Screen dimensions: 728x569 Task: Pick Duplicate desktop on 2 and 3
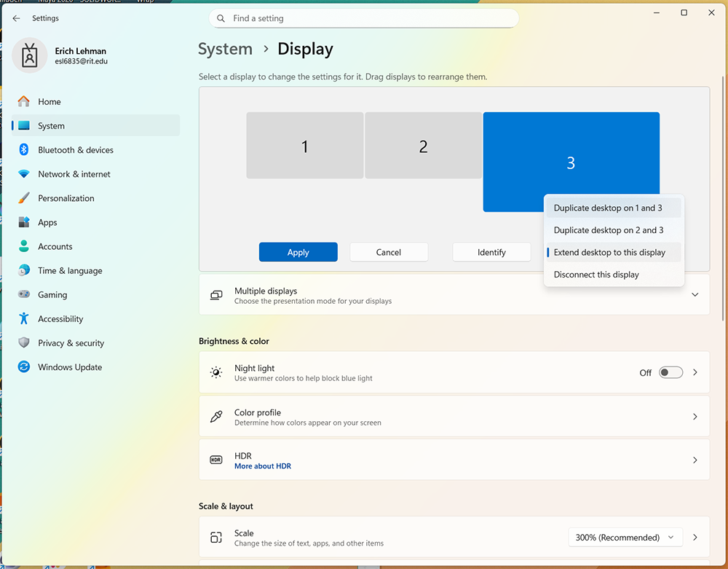coord(608,230)
